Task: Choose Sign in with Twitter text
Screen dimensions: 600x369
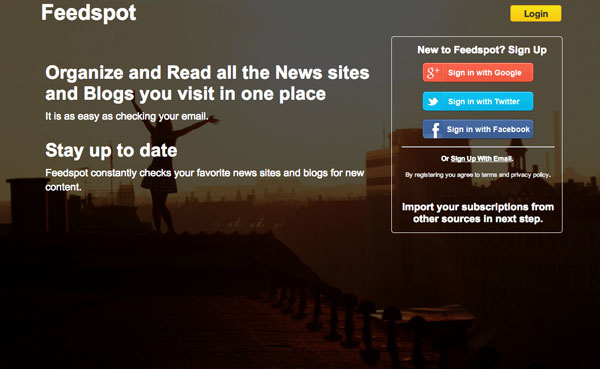Action: point(484,101)
